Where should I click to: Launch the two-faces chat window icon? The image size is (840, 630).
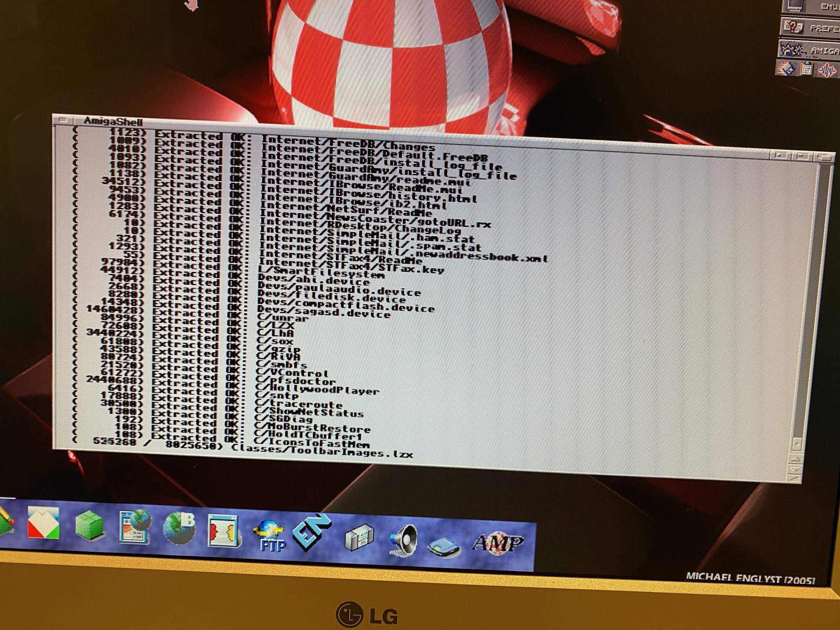click(x=222, y=531)
